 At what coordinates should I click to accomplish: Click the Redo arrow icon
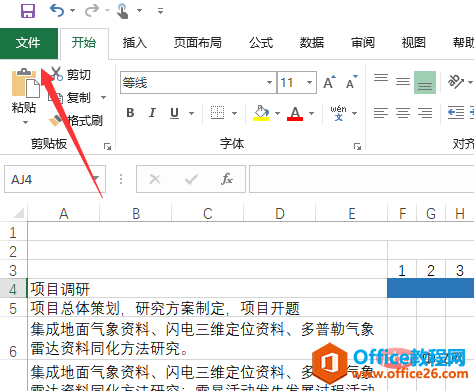91,11
